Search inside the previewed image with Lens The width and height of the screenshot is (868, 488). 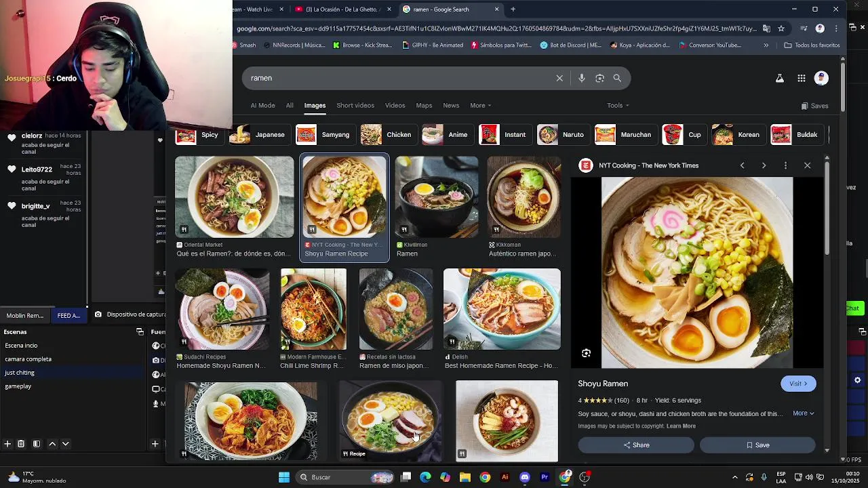(586, 353)
